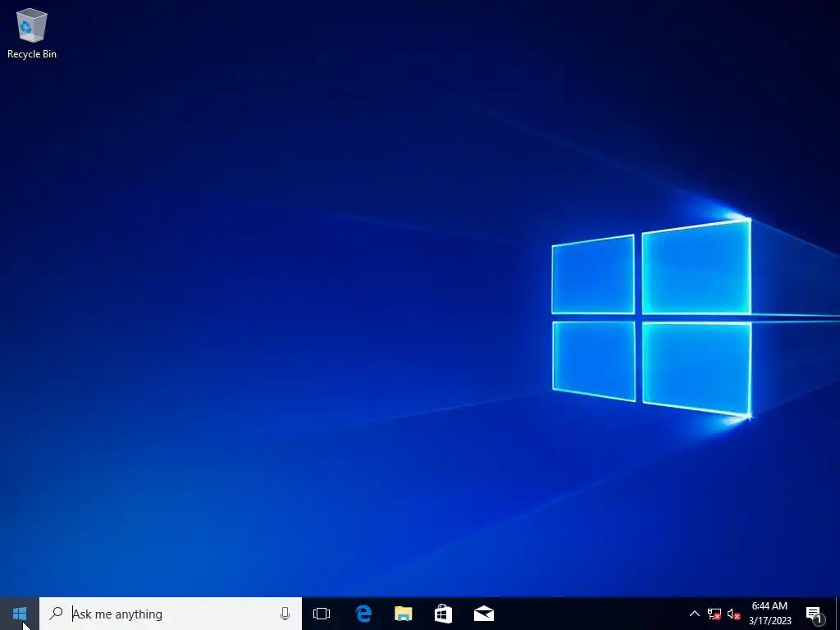Screen dimensions: 840x630
Task: Open the Action Center notifications icon
Action: (815, 614)
